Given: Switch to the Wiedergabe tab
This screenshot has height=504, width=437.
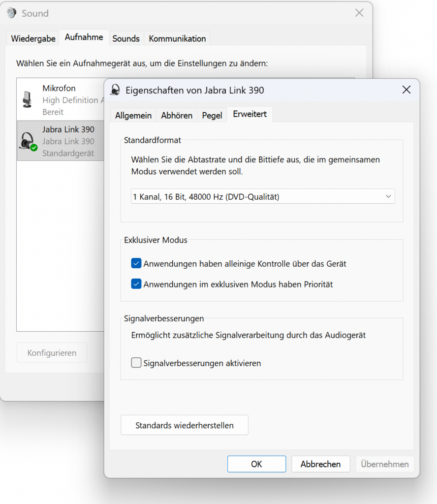Looking at the screenshot, I should tap(33, 38).
